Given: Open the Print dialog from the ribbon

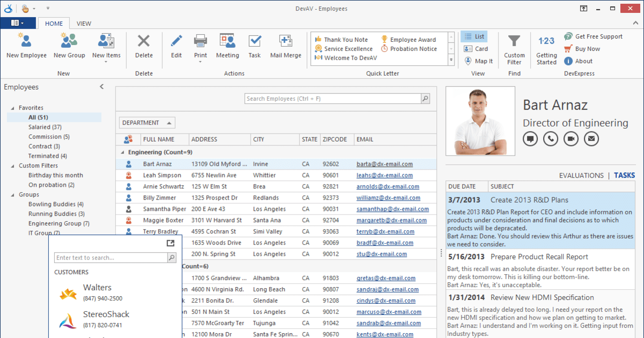Looking at the screenshot, I should click(200, 47).
